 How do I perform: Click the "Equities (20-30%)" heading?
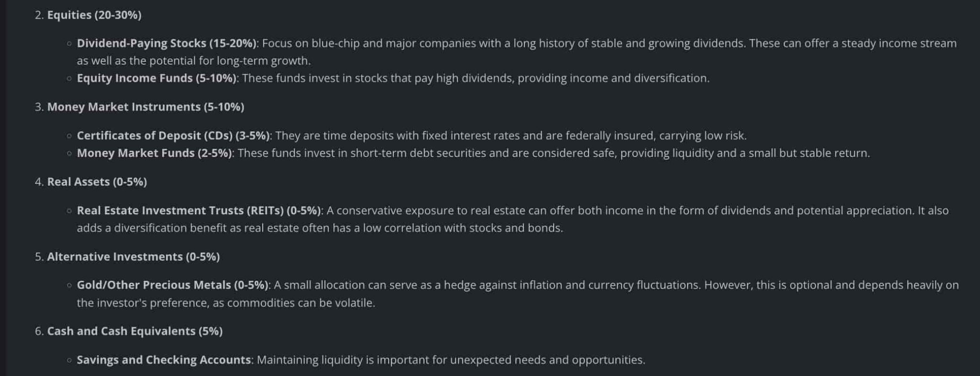tap(94, 15)
